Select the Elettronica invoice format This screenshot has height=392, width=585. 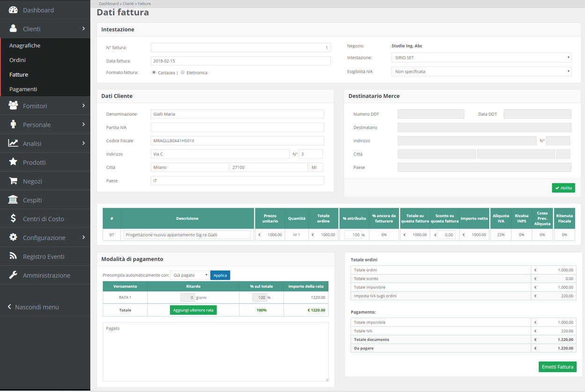[183, 73]
